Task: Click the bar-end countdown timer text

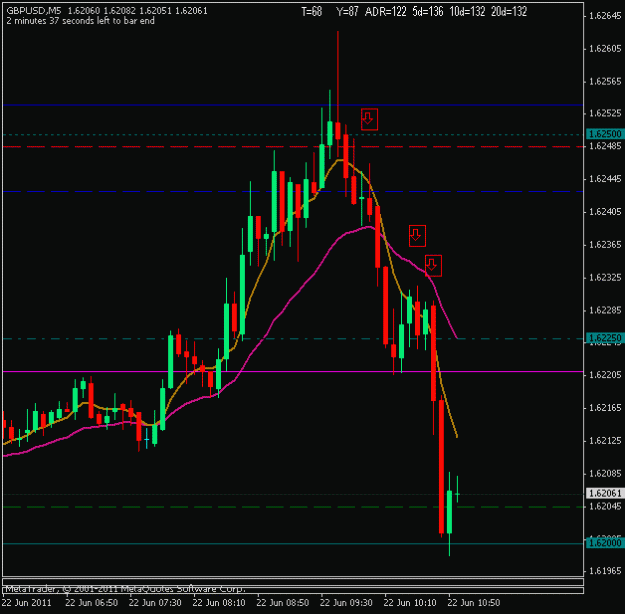Action: pos(81,21)
